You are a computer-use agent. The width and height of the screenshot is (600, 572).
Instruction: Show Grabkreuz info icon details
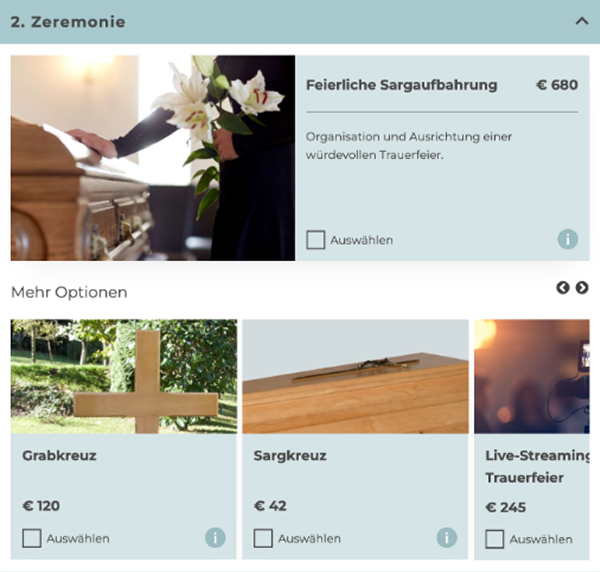(x=215, y=538)
